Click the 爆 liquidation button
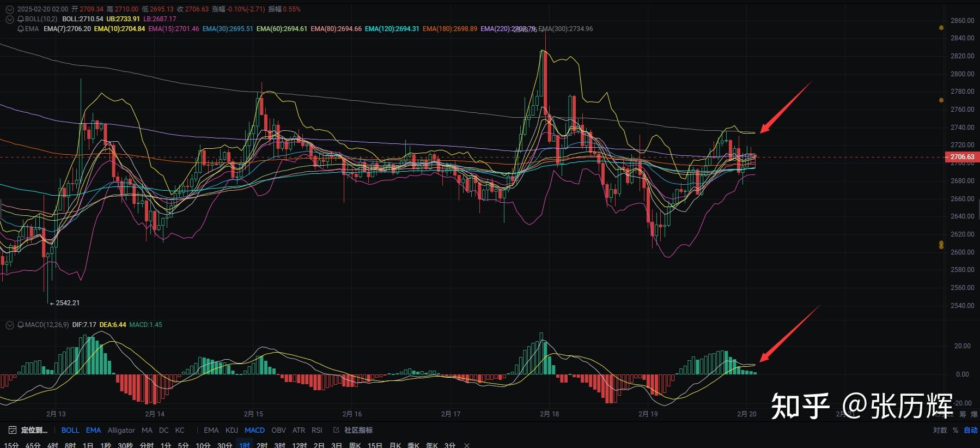The height and width of the screenshot is (448, 980). (x=974, y=414)
